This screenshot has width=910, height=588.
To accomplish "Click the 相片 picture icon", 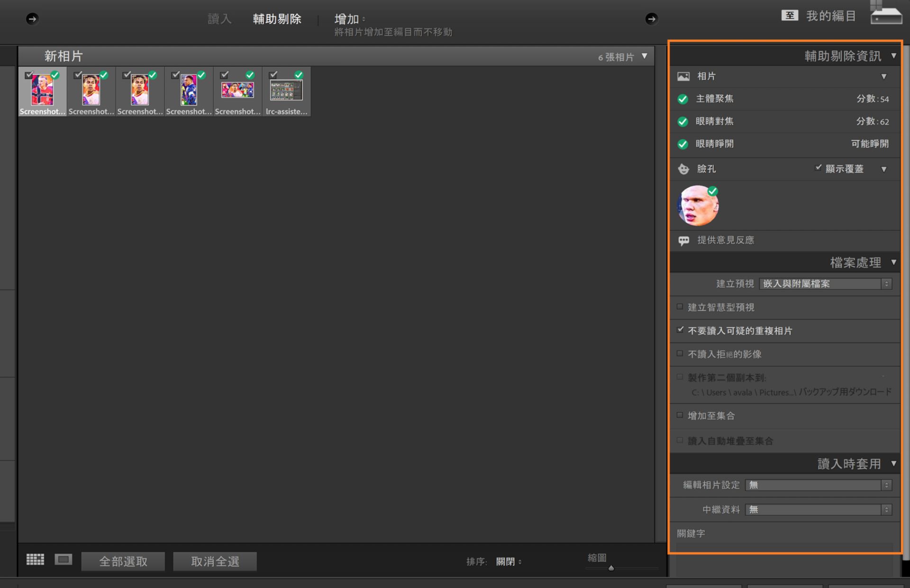I will point(683,76).
